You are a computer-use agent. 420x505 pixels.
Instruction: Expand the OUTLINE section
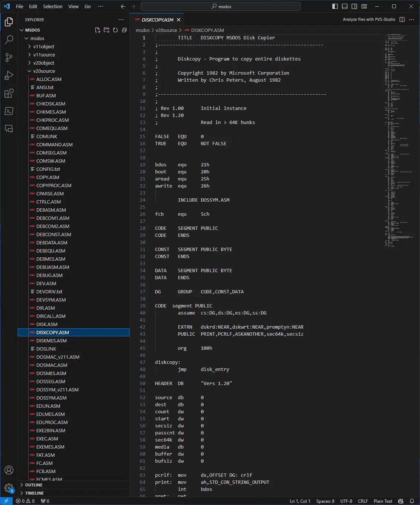[x=73, y=485]
